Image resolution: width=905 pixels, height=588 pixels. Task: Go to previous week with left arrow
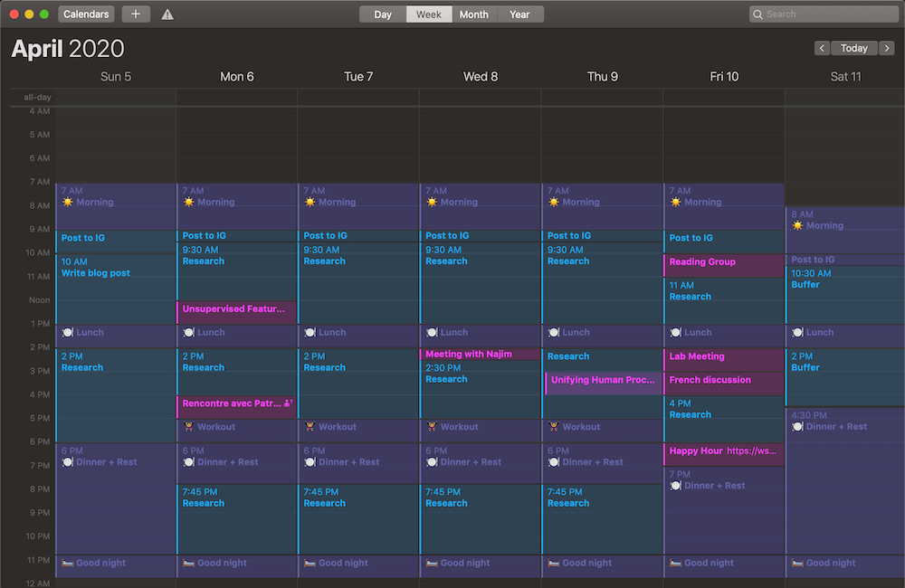[822, 48]
